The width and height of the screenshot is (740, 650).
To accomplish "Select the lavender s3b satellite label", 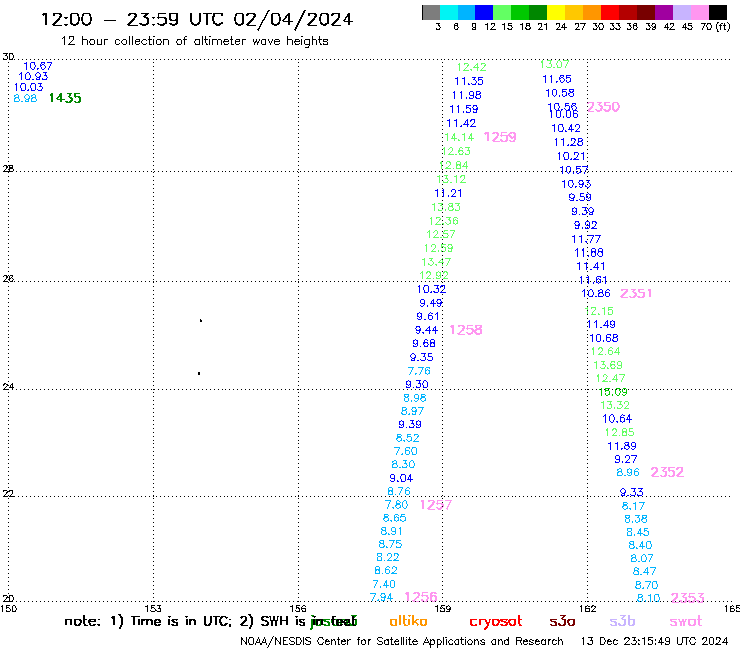I will pos(622,621).
